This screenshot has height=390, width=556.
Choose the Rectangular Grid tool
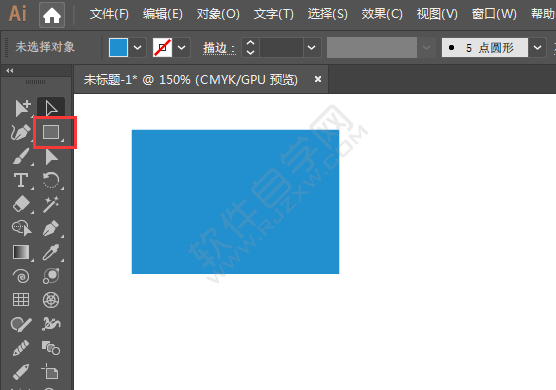[x=21, y=300]
